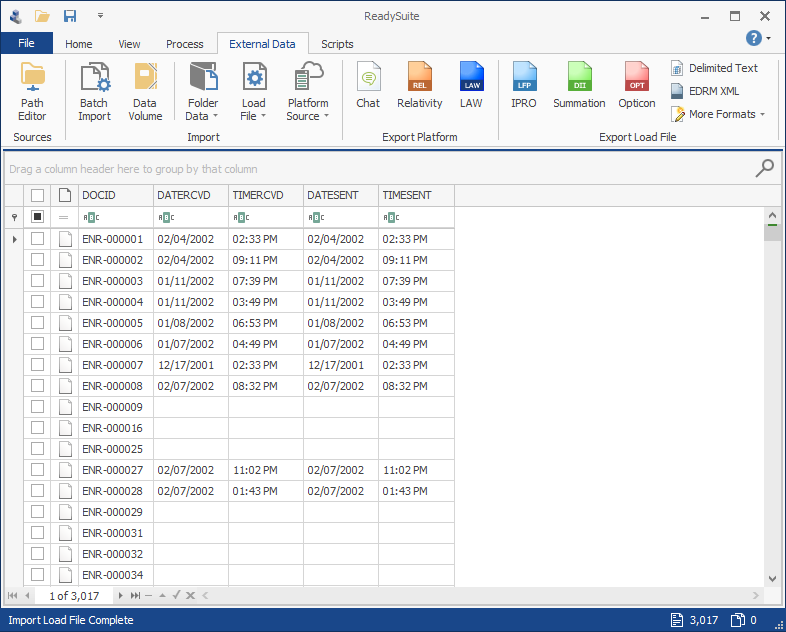Go to next record navigator arrow

(x=120, y=595)
